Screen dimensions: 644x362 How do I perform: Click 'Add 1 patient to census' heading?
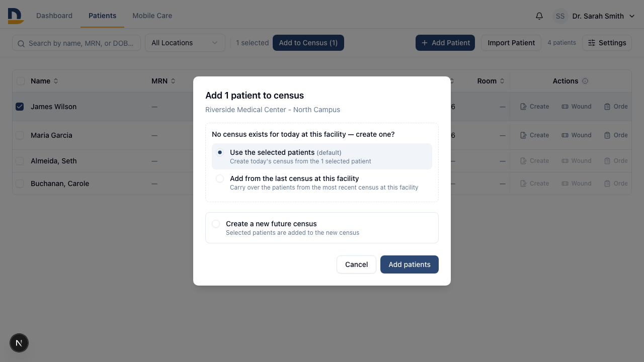[x=255, y=96]
